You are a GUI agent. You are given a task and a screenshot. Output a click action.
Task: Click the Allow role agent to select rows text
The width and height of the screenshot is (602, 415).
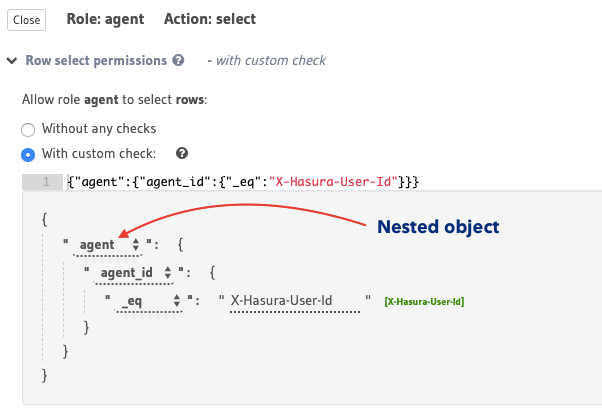click(115, 103)
